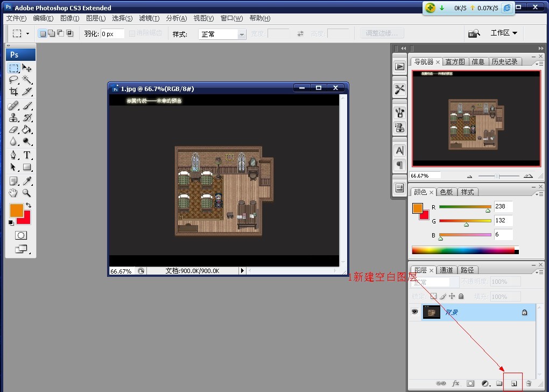Open the marquee tool preset picker arrow
This screenshot has height=392, width=549.
tap(27, 33)
